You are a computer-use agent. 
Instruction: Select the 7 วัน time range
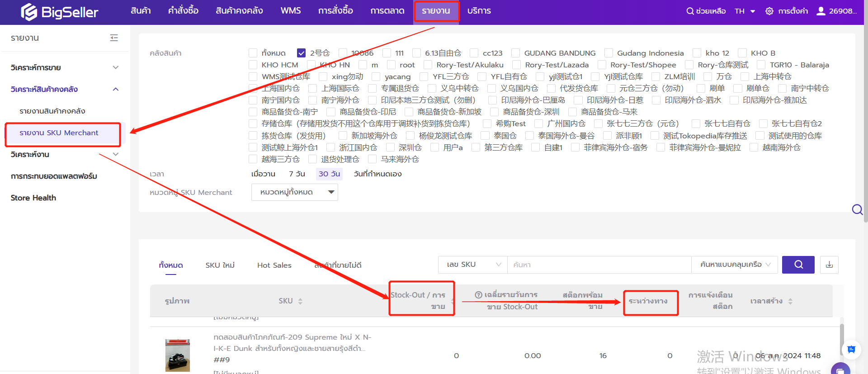coord(297,174)
